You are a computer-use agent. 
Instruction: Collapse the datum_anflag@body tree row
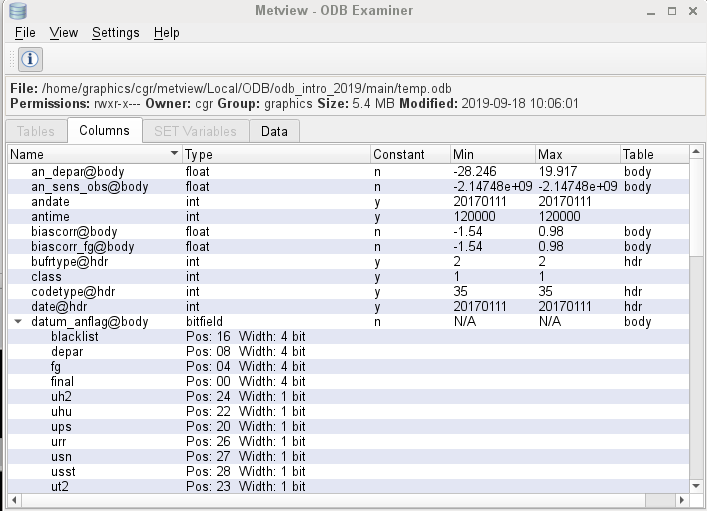point(18,322)
